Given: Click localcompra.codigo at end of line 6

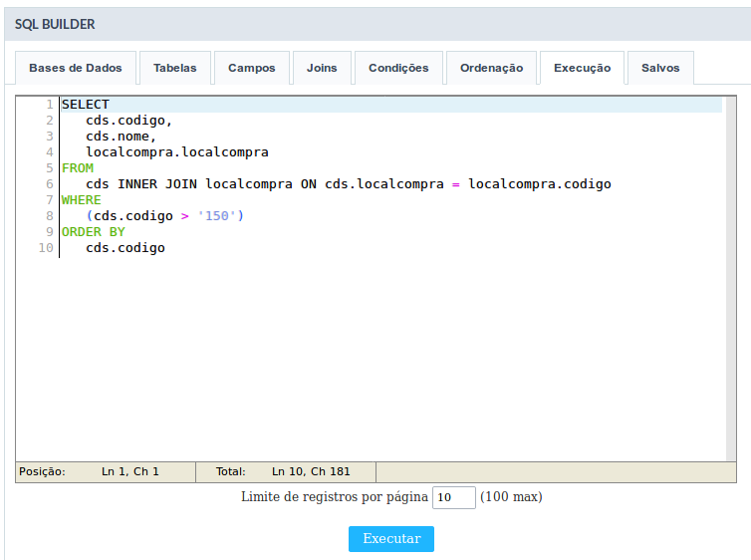Looking at the screenshot, I should pyautogui.click(x=539, y=184).
